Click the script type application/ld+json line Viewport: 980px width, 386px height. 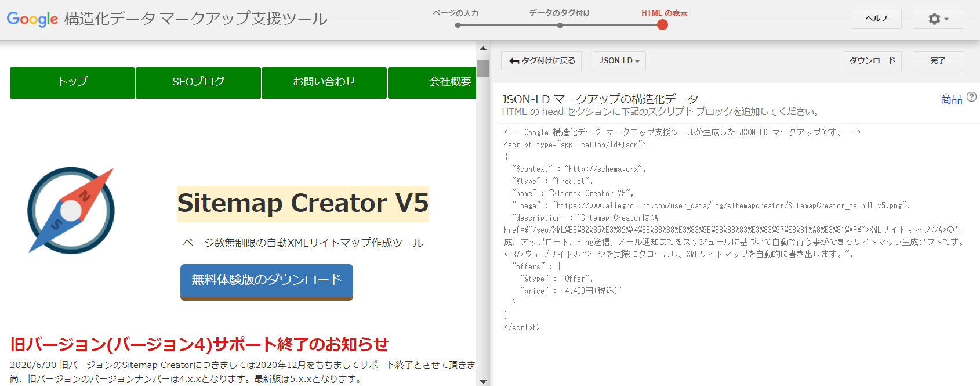pos(575,145)
